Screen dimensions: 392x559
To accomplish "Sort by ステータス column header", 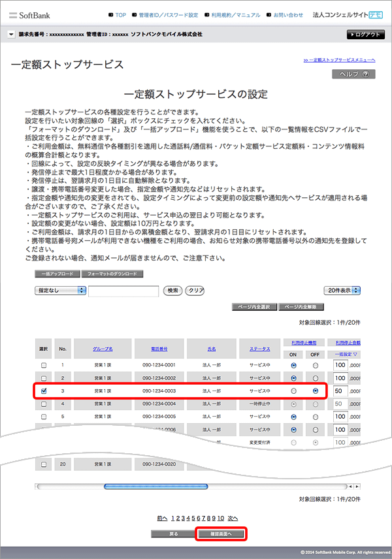I will pos(259,349).
